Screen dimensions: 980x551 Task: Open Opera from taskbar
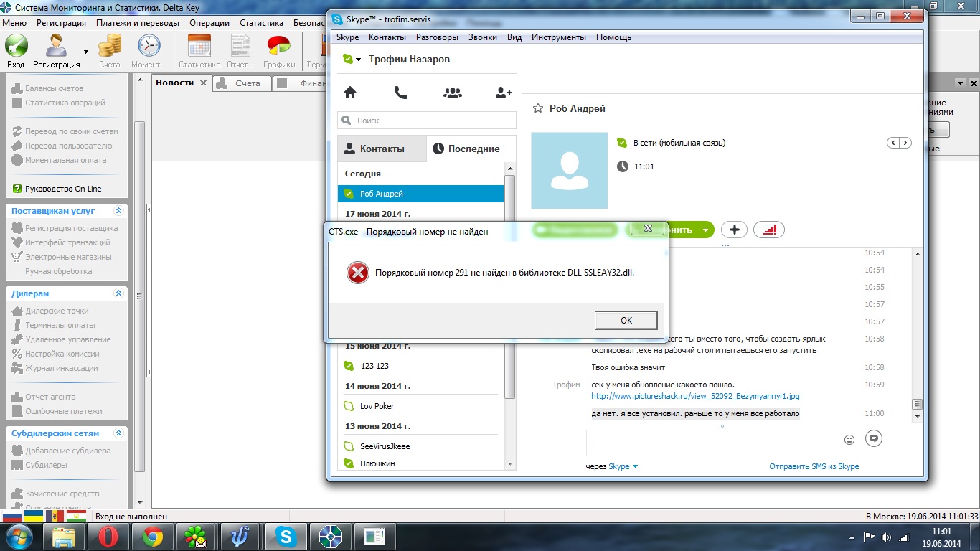(108, 537)
